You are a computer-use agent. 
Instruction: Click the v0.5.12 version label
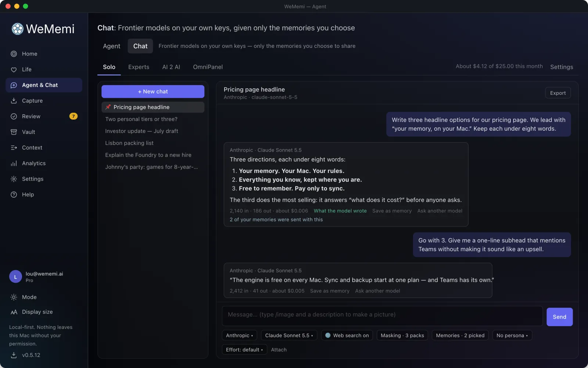click(31, 355)
